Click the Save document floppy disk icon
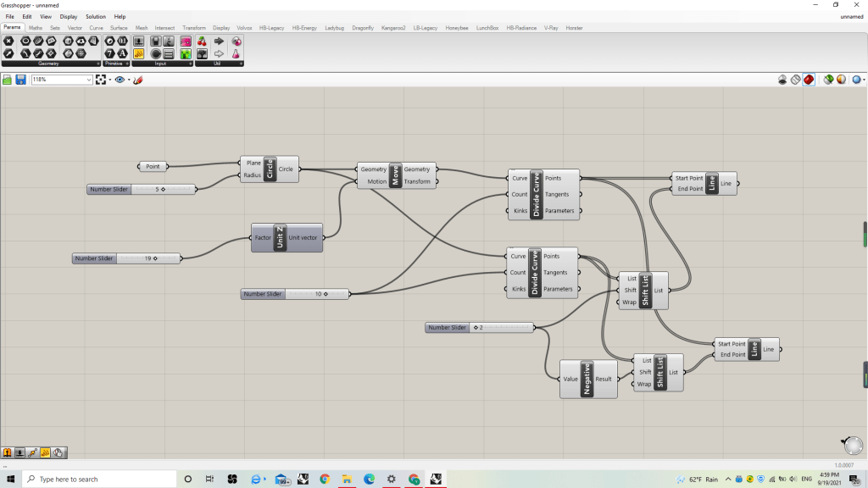Image resolution: width=868 pixels, height=488 pixels. [20, 80]
